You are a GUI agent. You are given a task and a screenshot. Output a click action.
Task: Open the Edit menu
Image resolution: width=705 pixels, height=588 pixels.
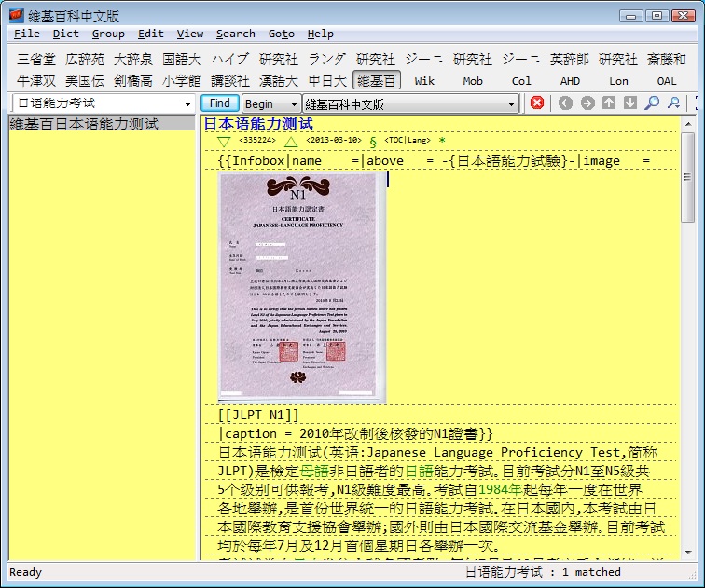coord(151,34)
